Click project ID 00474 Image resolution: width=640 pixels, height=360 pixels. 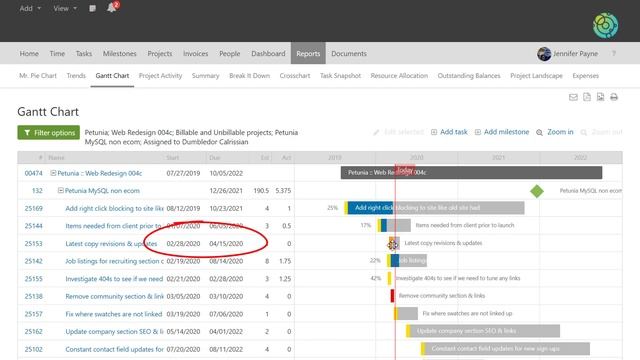click(33, 173)
